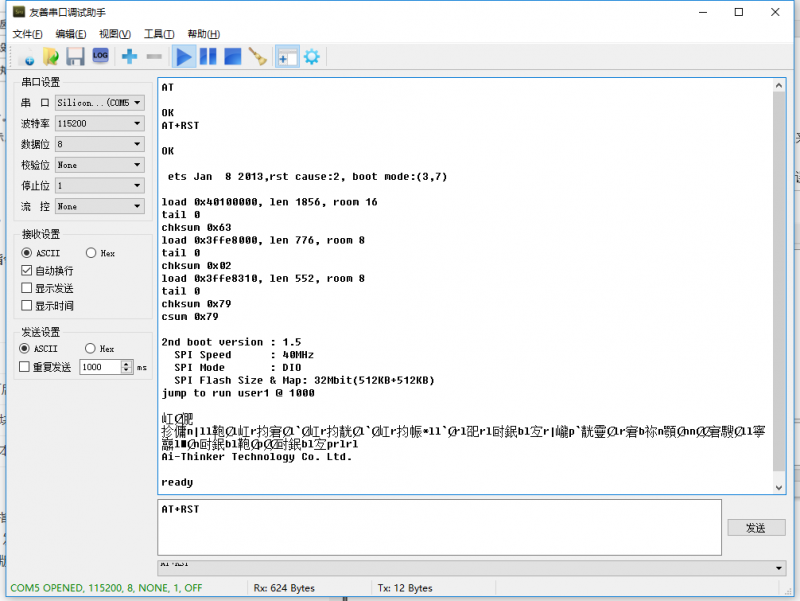Viewport: 800px width, 601px height.
Task: Click the Rx: 624 Bytes status entry
Action: tap(284, 588)
